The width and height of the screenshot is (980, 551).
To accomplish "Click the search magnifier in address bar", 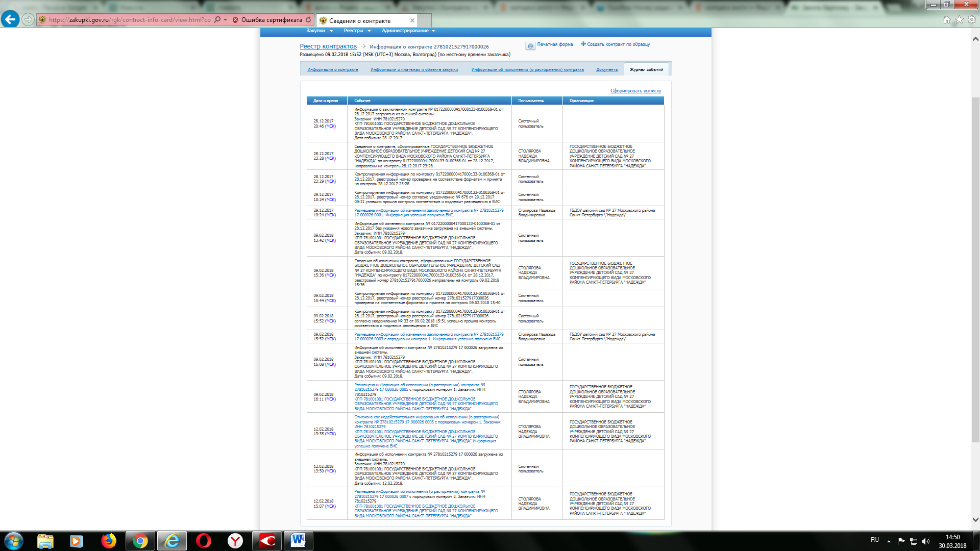I will tap(217, 19).
